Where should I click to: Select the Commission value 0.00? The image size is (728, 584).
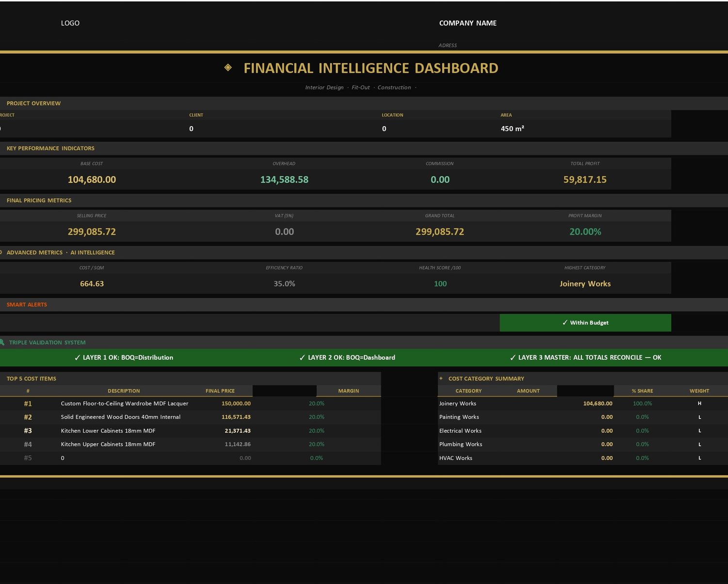pyautogui.click(x=440, y=179)
